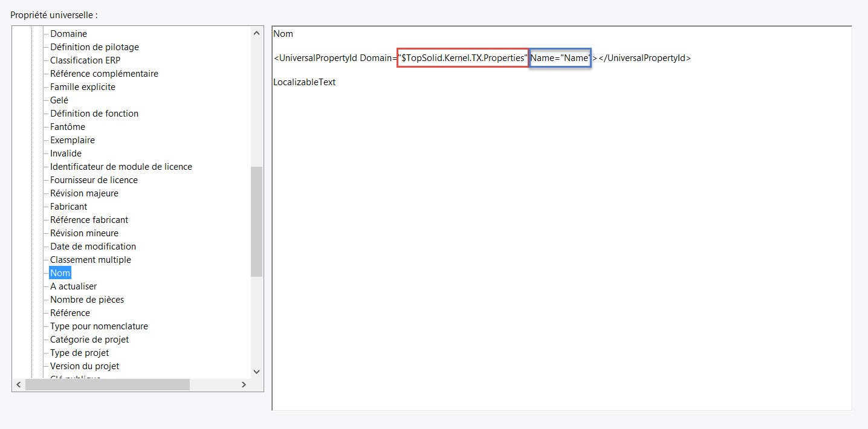Click the closing </UniversalPropertyId> tag text

pos(644,58)
